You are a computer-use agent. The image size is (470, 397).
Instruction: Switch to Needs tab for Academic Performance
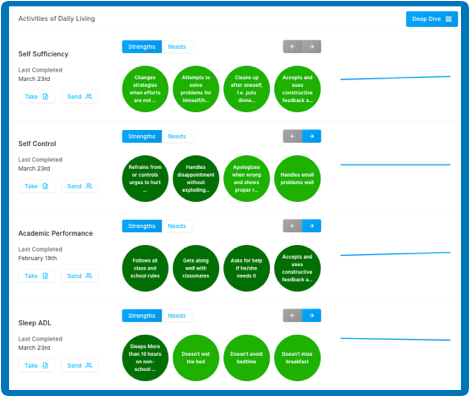pyautogui.click(x=177, y=226)
